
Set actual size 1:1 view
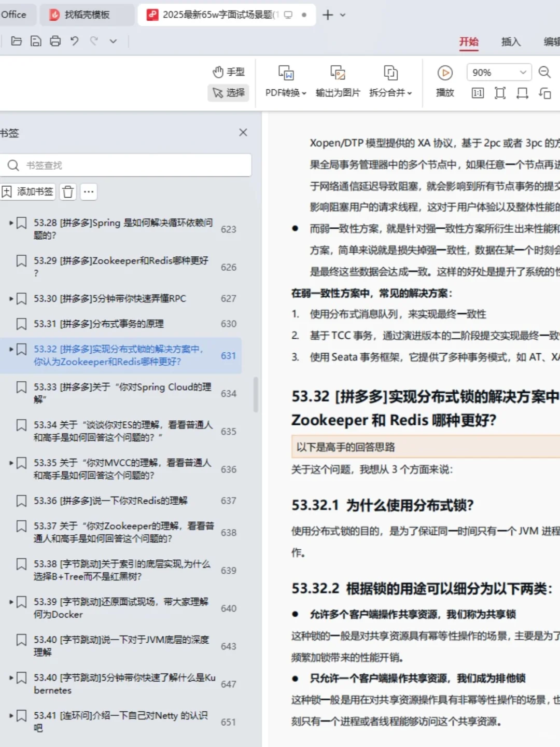[x=478, y=93]
